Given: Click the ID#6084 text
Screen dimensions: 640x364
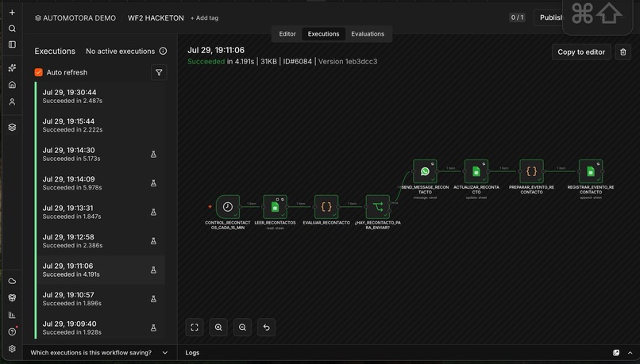Looking at the screenshot, I should (298, 62).
